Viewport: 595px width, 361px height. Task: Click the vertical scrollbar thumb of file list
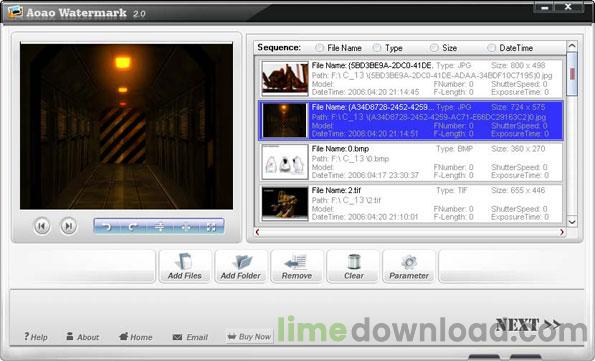[x=572, y=74]
